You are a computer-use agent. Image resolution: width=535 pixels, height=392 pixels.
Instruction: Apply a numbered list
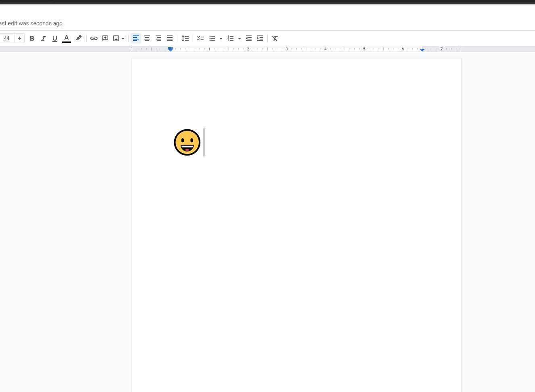pos(231,38)
